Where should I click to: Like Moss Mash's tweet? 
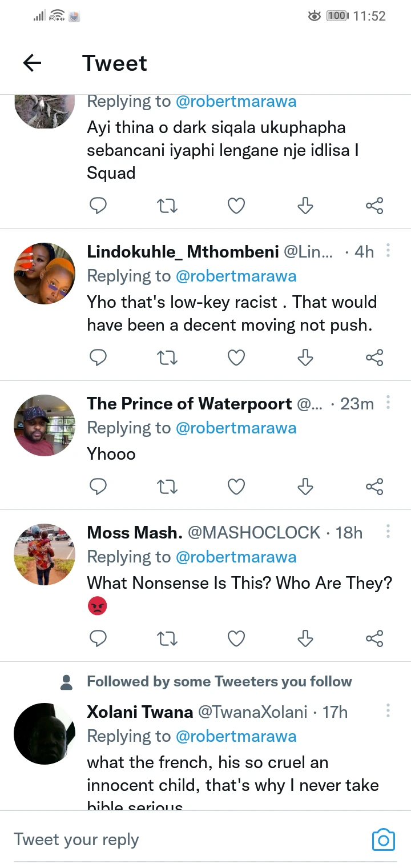pos(236,638)
